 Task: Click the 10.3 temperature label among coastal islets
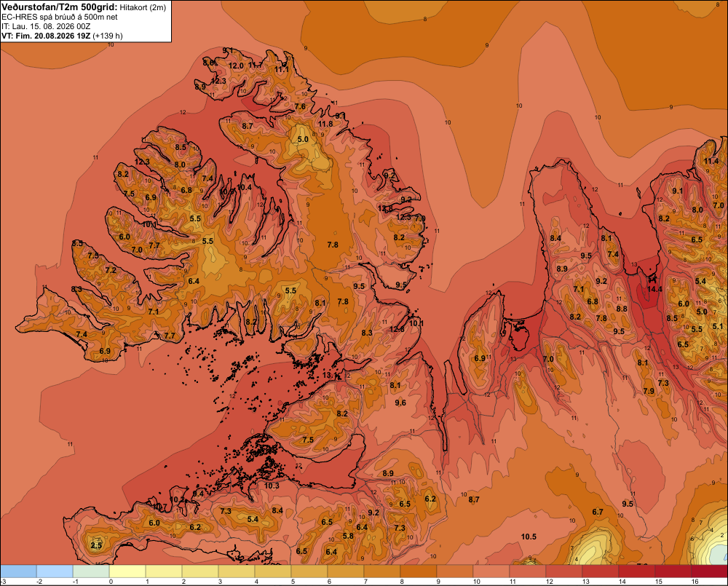(x=272, y=486)
